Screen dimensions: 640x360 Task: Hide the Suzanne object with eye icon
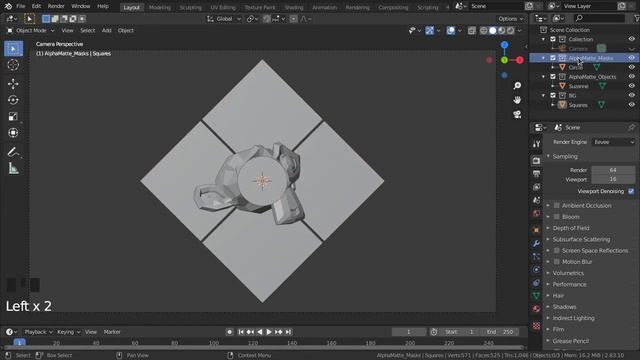631,86
